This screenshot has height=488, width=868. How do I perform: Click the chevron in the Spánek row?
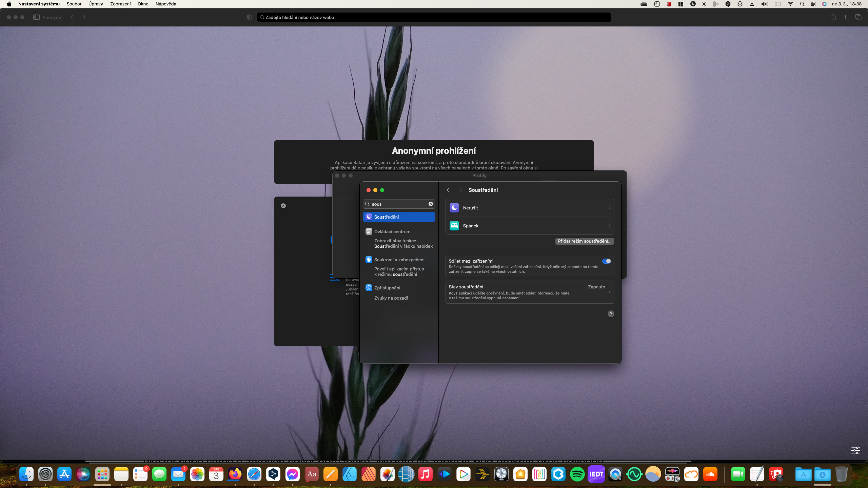point(609,226)
